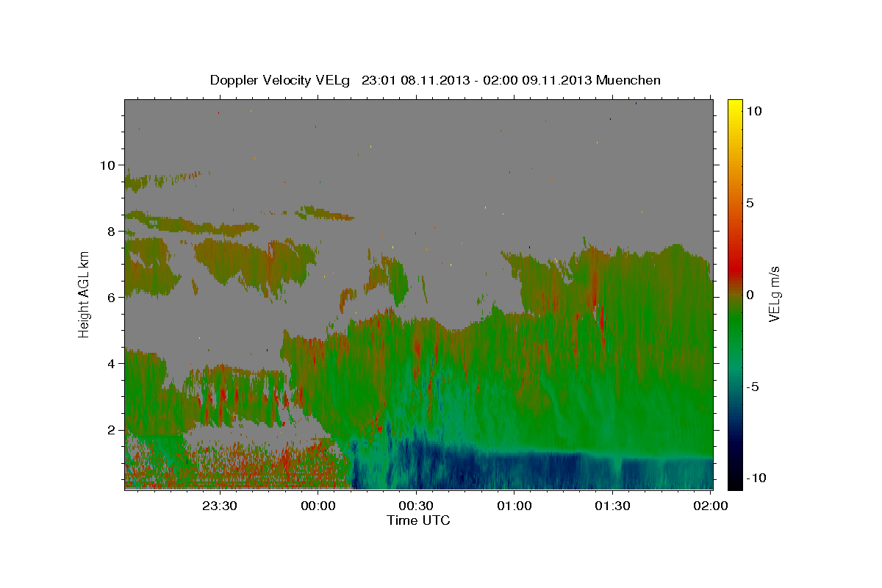Click the '00:30' time tick label
Screen dimensions: 882x588
pyautogui.click(x=416, y=506)
